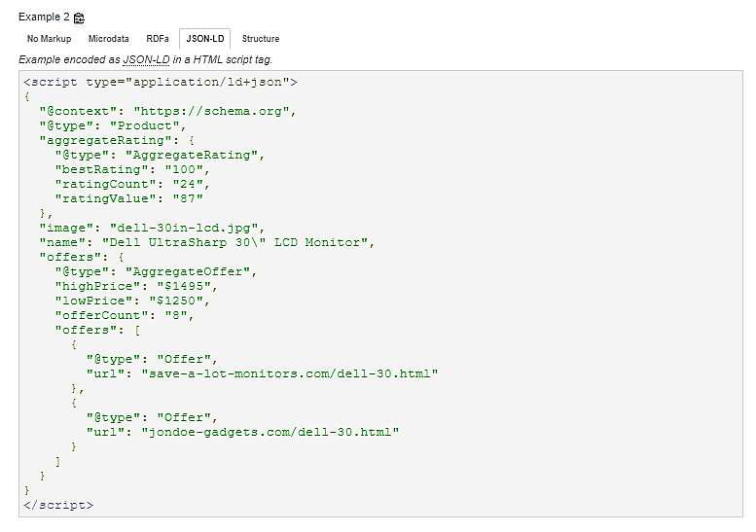Viewport: 756px width, 532px height.
Task: Click the "highPrice": "$1495" line
Action: click(x=136, y=286)
